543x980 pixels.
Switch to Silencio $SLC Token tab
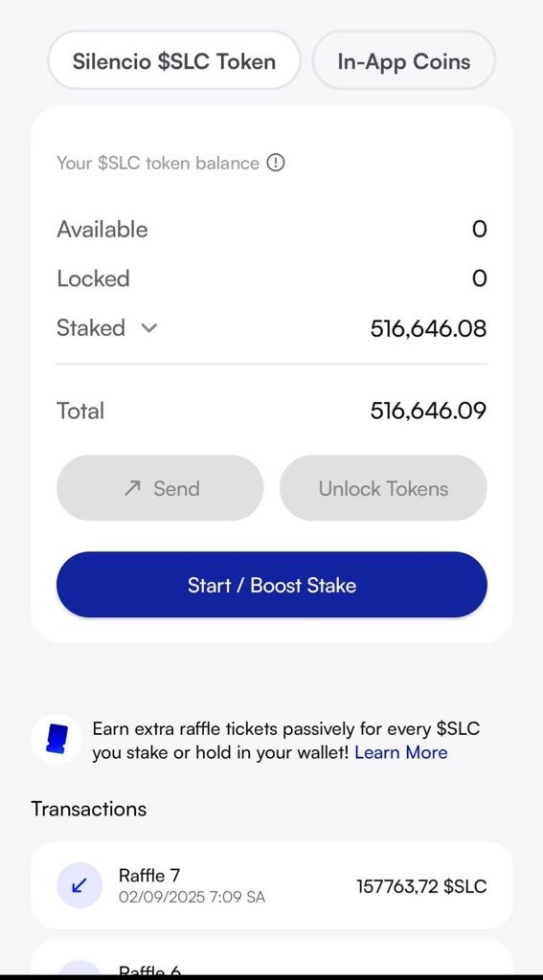click(x=174, y=61)
